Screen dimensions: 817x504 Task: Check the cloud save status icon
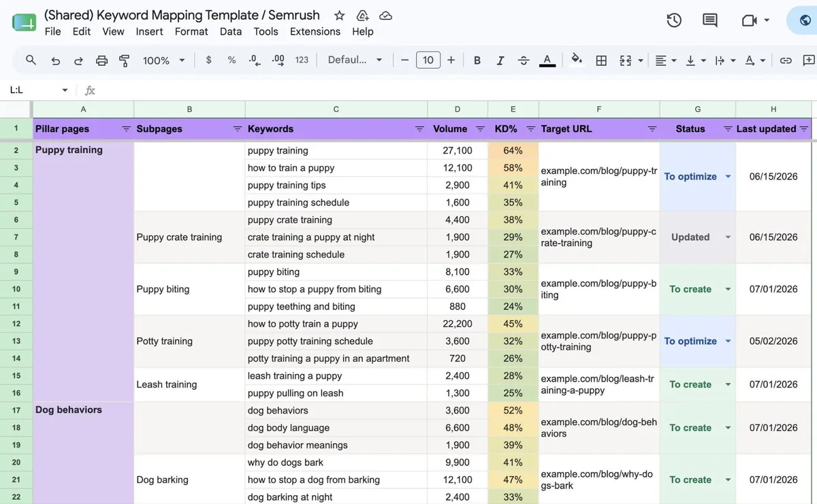[x=385, y=15]
